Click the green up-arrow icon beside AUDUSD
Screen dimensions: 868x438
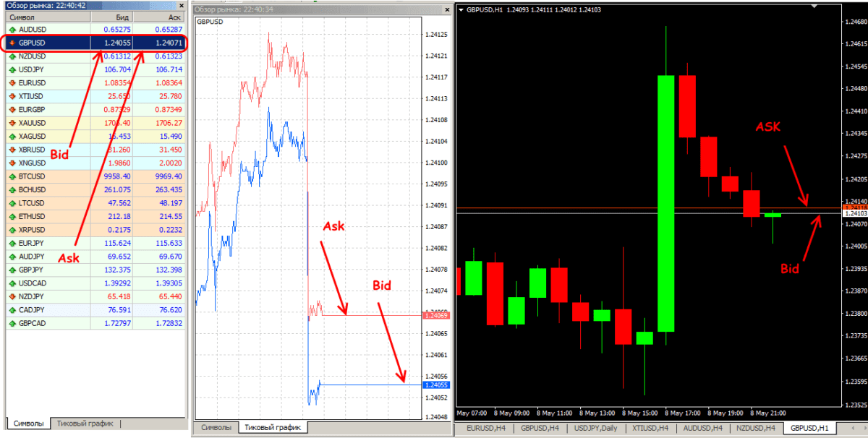12,30
